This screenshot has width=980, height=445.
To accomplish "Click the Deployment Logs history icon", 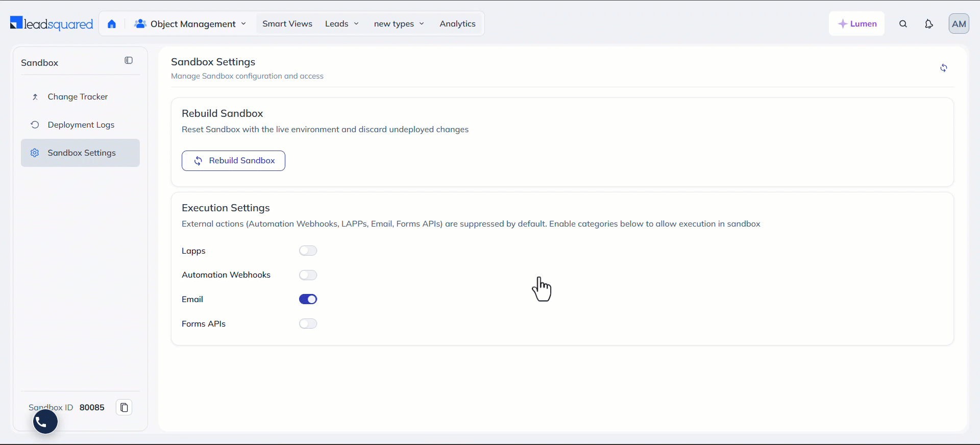I will coord(35,125).
